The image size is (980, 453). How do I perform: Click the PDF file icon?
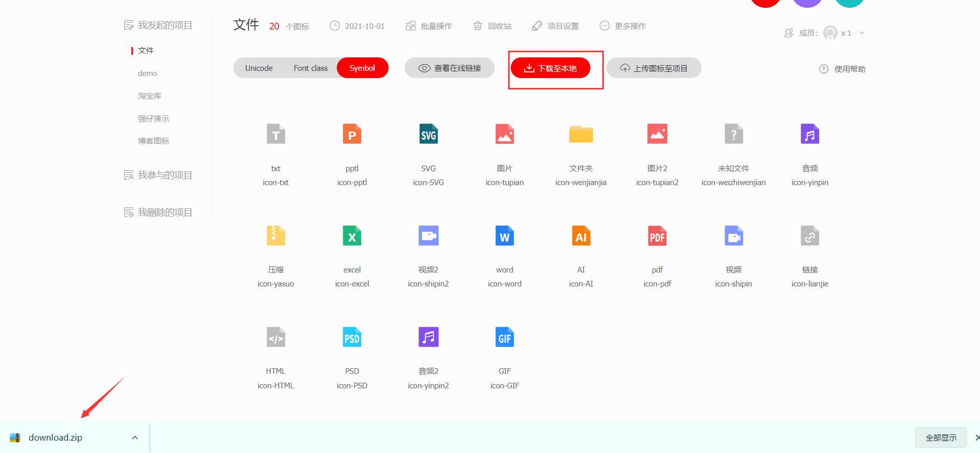[x=657, y=236]
